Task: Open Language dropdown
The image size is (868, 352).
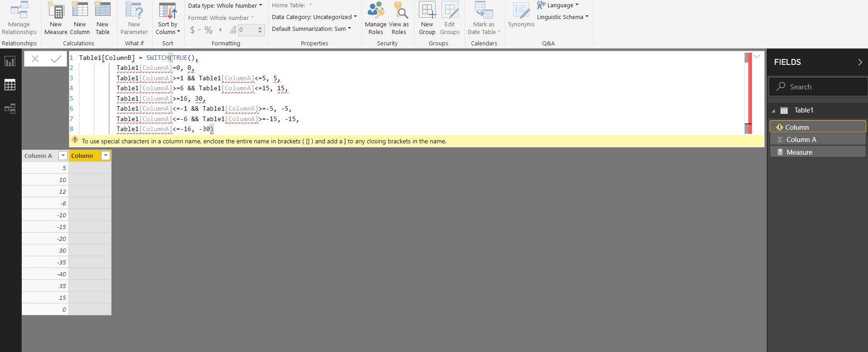Action: click(558, 5)
